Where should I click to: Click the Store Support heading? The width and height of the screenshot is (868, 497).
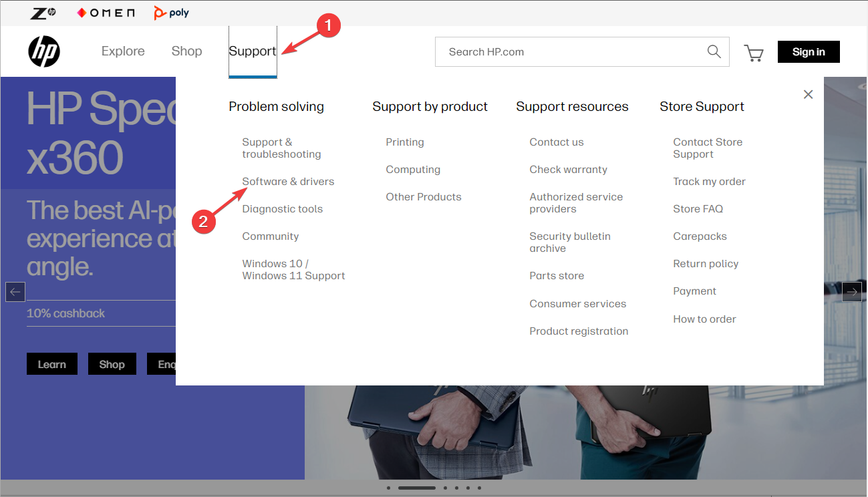click(x=702, y=107)
